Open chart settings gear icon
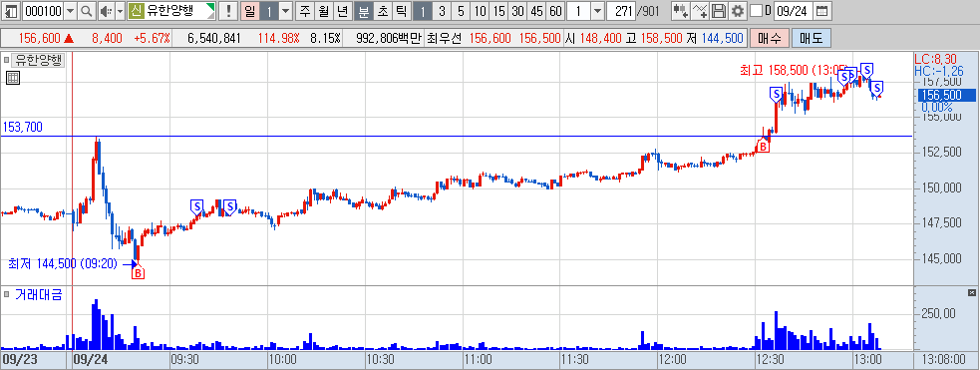This screenshot has width=980, height=370. [738, 11]
